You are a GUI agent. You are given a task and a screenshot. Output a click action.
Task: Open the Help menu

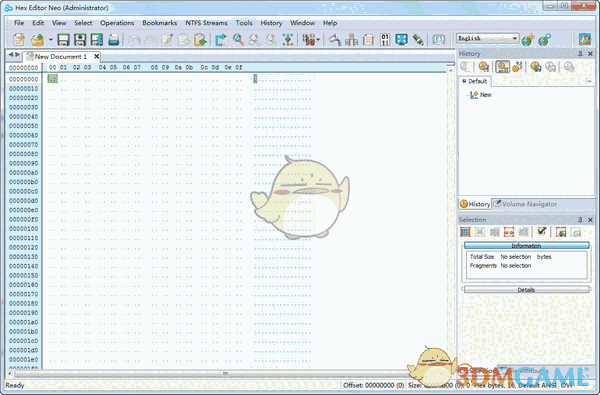coord(329,23)
